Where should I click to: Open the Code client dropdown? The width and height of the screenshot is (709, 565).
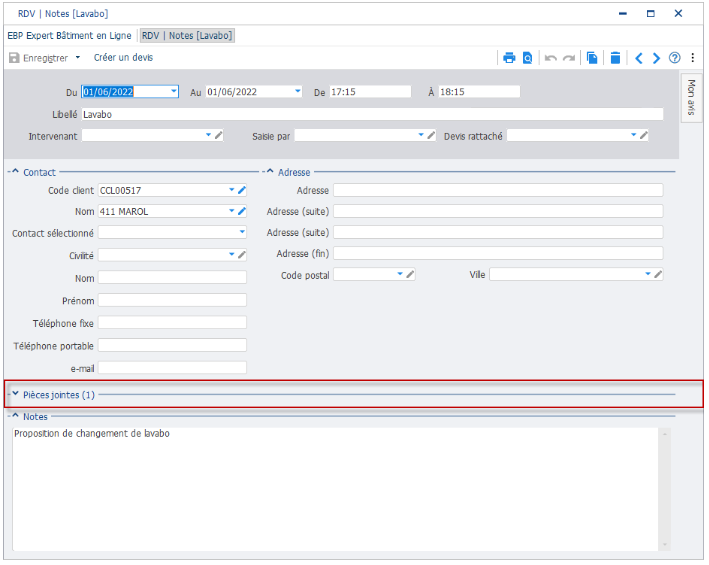pos(232,190)
